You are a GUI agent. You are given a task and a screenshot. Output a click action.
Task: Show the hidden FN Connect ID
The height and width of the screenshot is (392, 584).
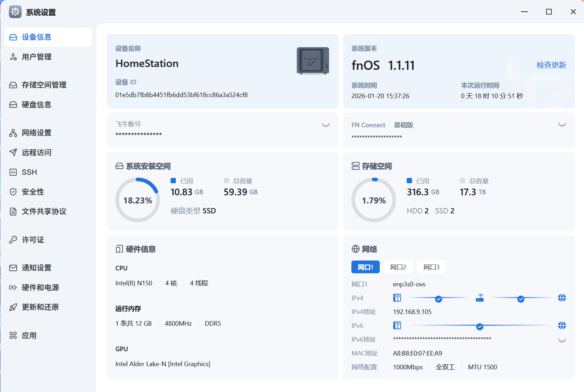(562, 125)
